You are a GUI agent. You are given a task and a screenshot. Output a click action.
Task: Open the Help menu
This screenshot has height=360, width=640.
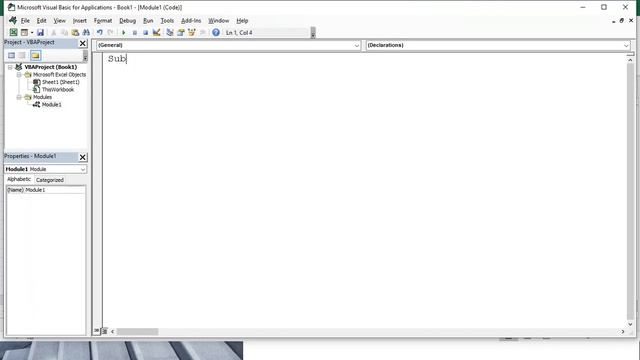pyautogui.click(x=242, y=20)
